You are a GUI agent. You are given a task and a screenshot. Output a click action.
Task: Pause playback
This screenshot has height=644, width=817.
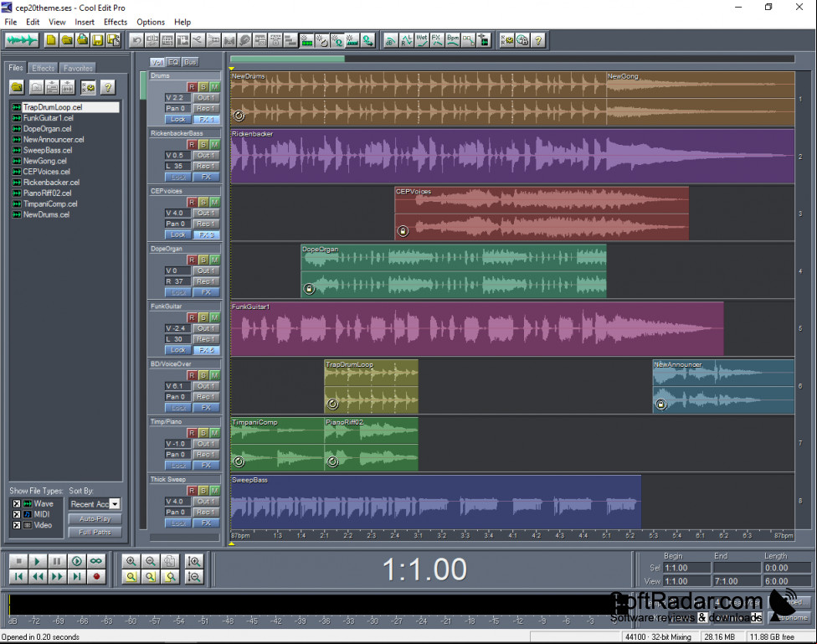[x=57, y=561]
